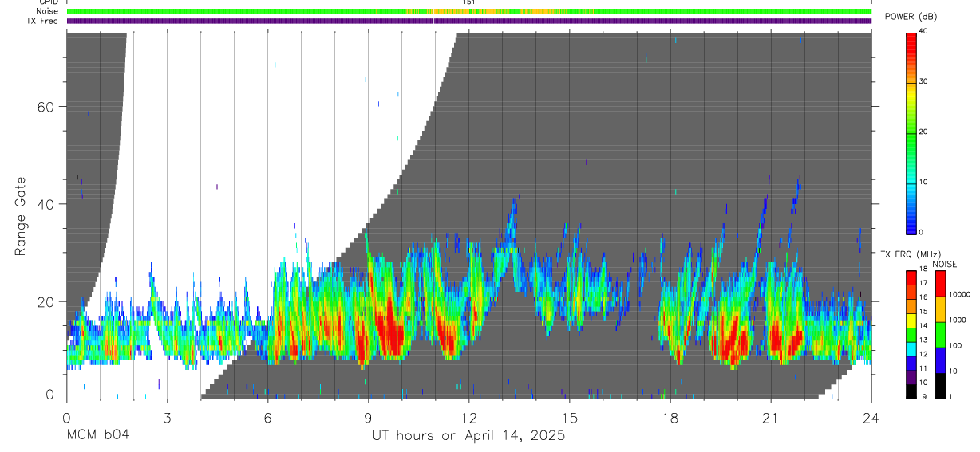Click the black 9 MHz swatch in TX FRQ legend

(911, 391)
